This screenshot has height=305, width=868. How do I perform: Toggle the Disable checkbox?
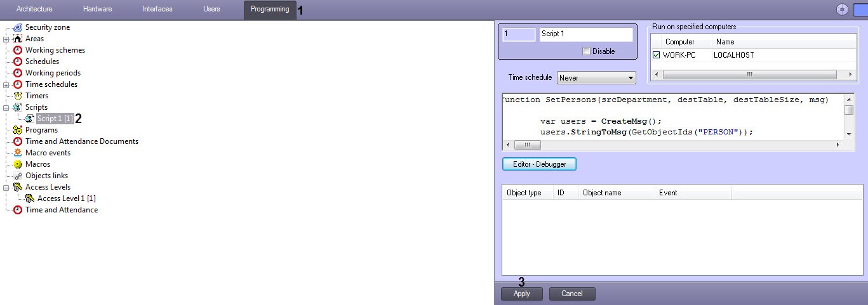pyautogui.click(x=586, y=51)
